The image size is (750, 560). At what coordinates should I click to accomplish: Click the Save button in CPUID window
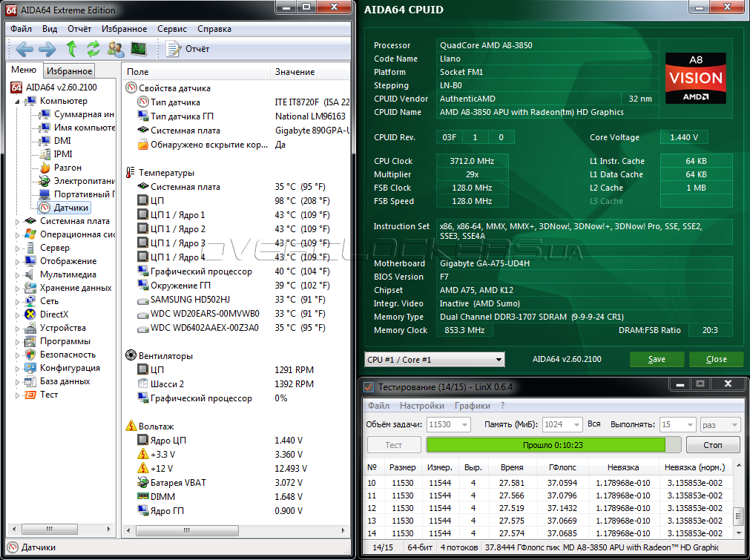point(657,359)
